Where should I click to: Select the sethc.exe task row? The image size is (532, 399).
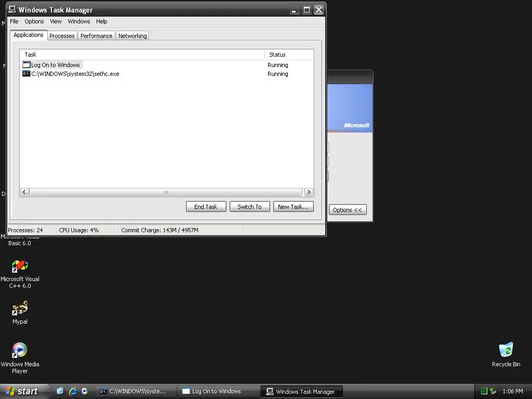(x=167, y=74)
